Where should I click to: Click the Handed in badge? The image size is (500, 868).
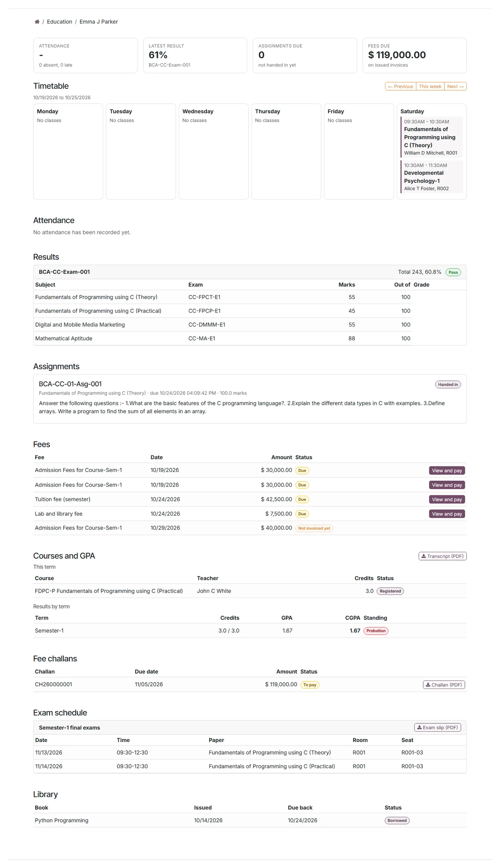448,385
